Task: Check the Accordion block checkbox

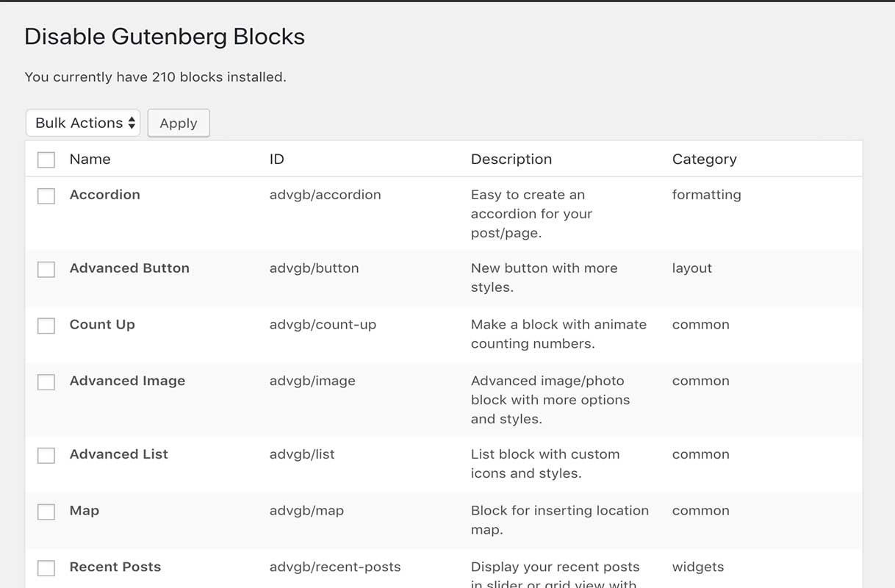Action: tap(46, 196)
